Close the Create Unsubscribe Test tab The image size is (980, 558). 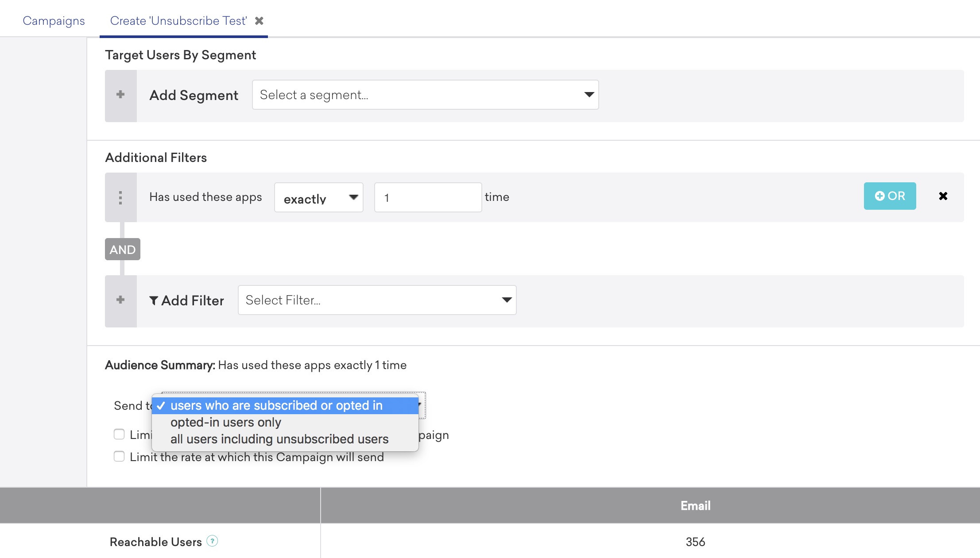pos(260,20)
